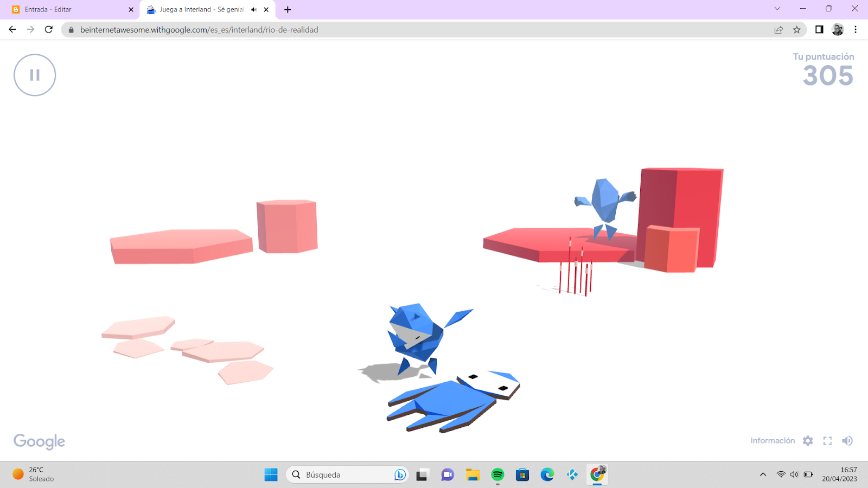Show hidden system tray icons

pos(763,474)
